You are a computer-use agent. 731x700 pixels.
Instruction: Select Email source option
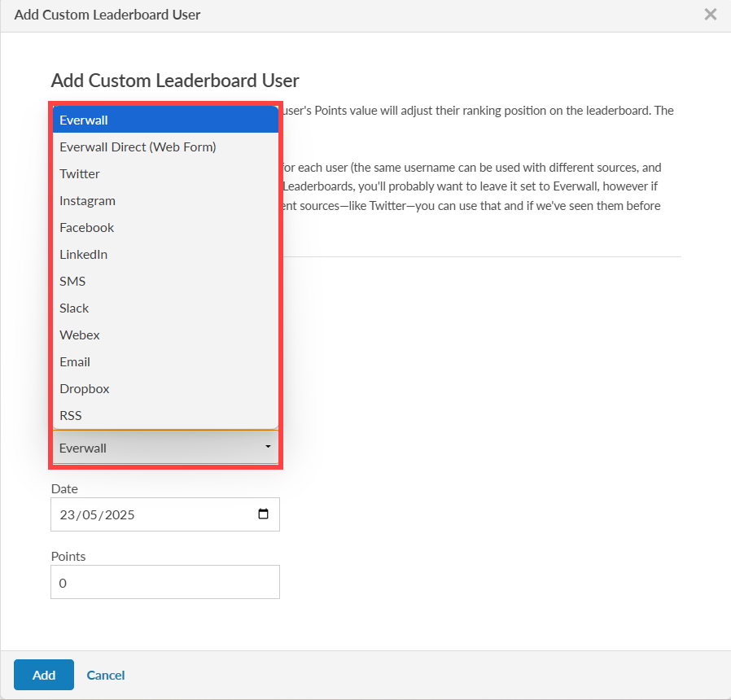tap(165, 362)
